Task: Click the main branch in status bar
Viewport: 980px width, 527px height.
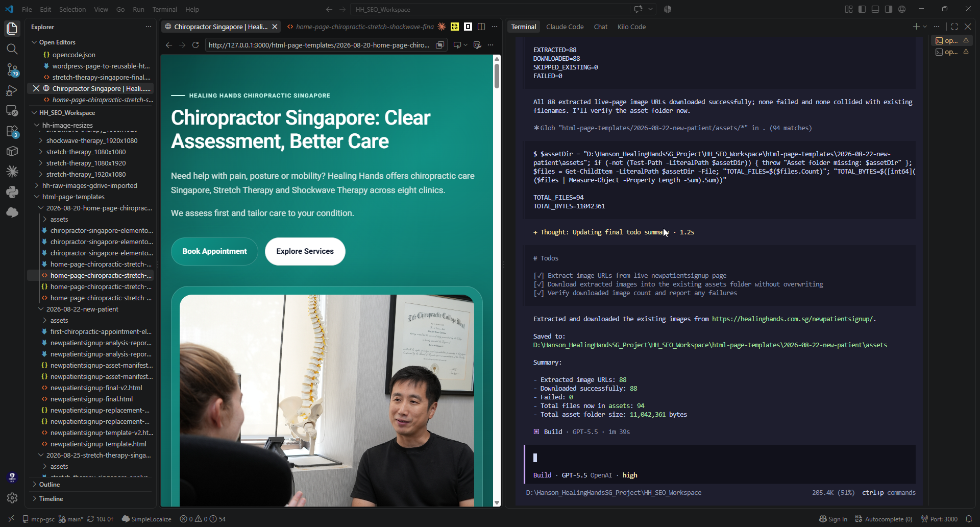Action: 71,519
